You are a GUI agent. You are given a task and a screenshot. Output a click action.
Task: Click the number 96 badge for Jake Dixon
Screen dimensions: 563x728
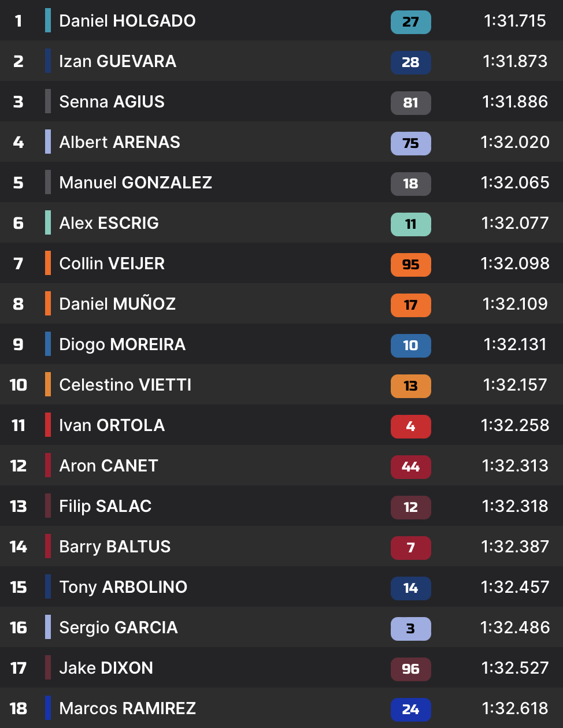[410, 669]
